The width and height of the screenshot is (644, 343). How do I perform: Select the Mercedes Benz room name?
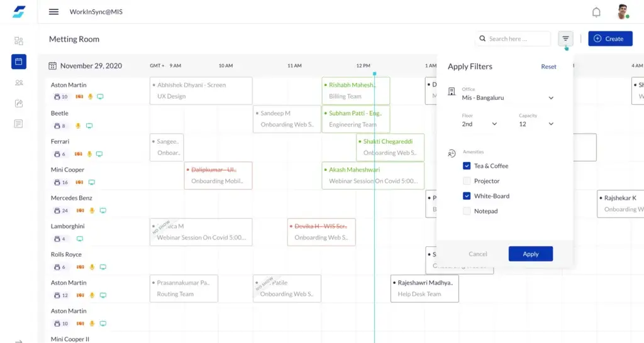pyautogui.click(x=72, y=198)
